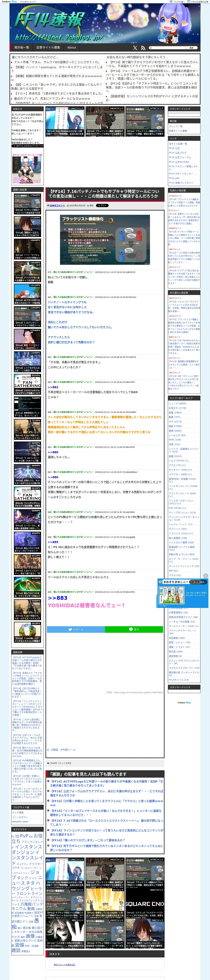Image resolution: width=210 pixels, height=980 pixels.
Task: Expand the クラフター (466) [+] category
Action: (x=180, y=474)
